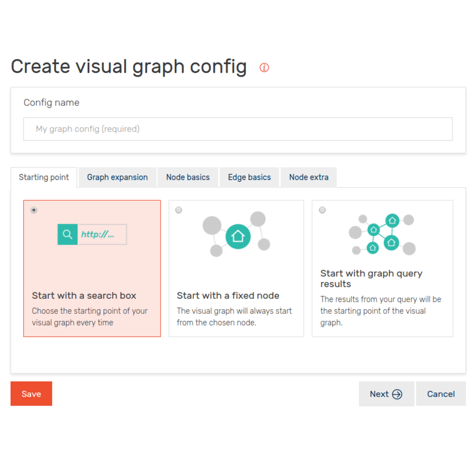
Task: Switch to the Edge basics tab
Action: (249, 177)
